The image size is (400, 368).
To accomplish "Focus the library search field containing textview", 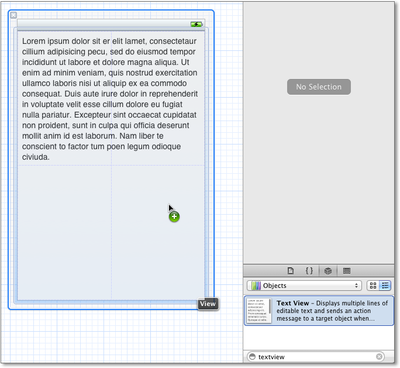I will tap(316, 357).
